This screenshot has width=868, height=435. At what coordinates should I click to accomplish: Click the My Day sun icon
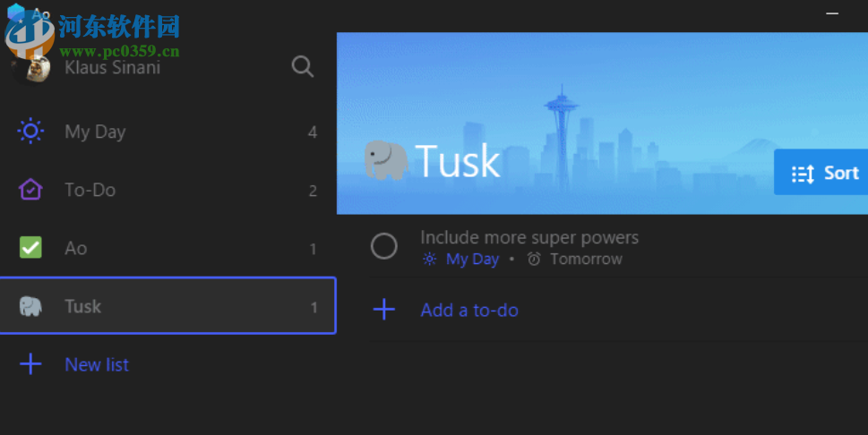pos(30,132)
